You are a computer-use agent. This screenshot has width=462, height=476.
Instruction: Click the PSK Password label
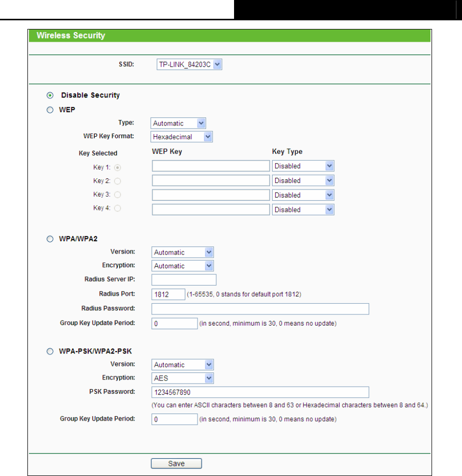[x=112, y=392]
